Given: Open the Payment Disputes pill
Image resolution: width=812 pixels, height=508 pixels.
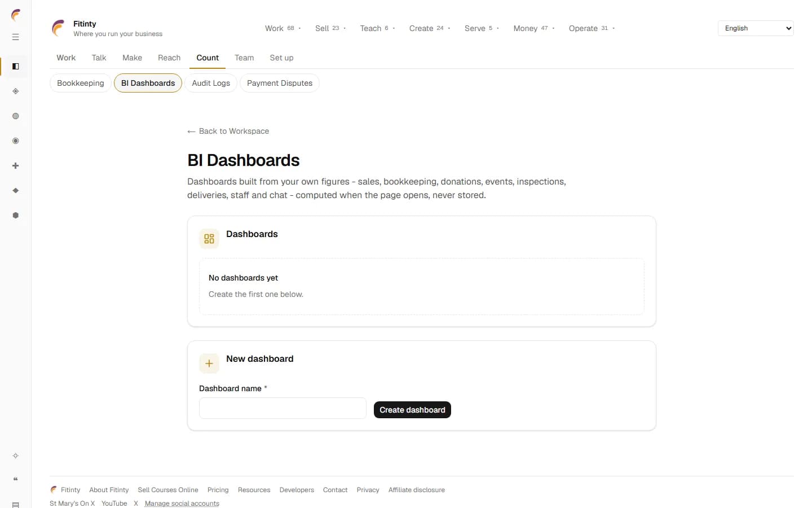Looking at the screenshot, I should [280, 83].
